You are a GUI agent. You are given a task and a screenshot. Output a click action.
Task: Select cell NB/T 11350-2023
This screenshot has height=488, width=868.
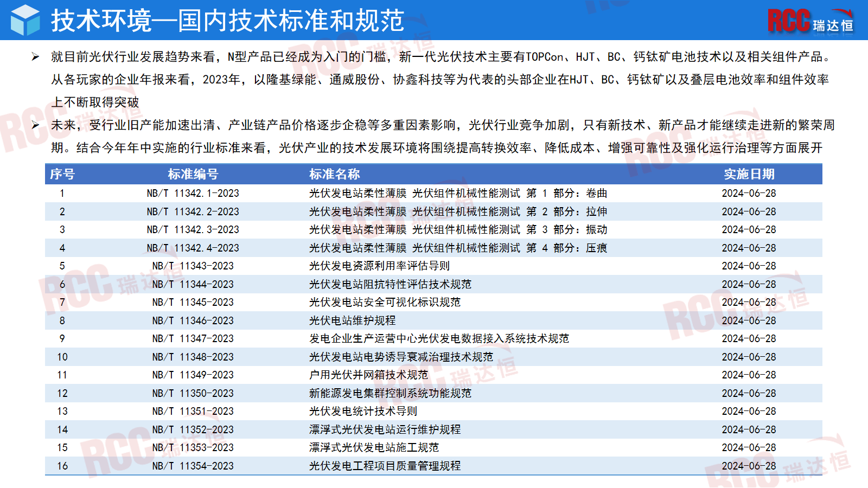pyautogui.click(x=193, y=393)
